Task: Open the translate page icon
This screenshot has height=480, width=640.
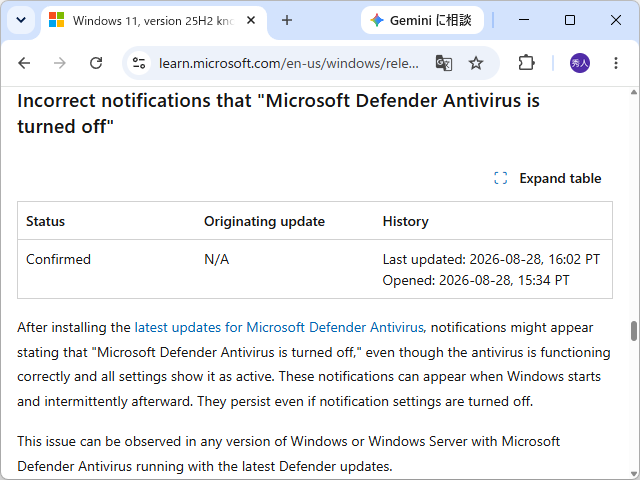Action: [444, 63]
